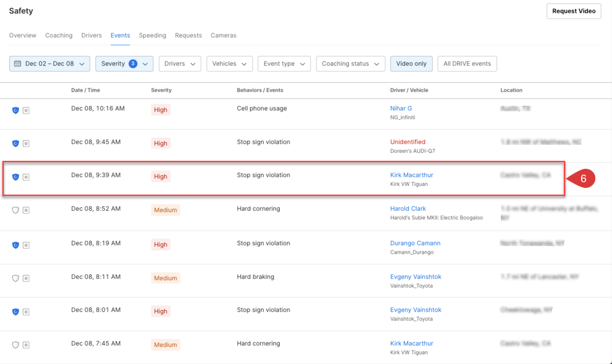Click the gray shield icon on the 8:11 AM row
612x364 pixels.
tap(15, 278)
